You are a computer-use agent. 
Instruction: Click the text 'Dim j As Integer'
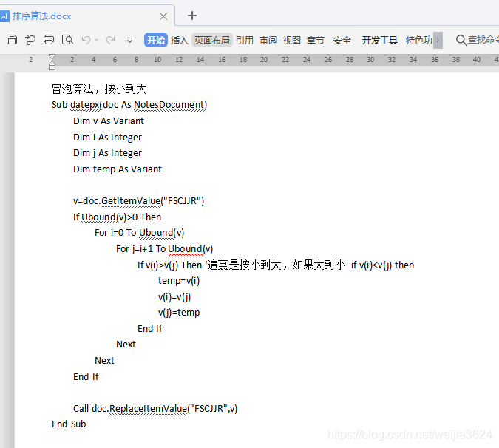[108, 153]
